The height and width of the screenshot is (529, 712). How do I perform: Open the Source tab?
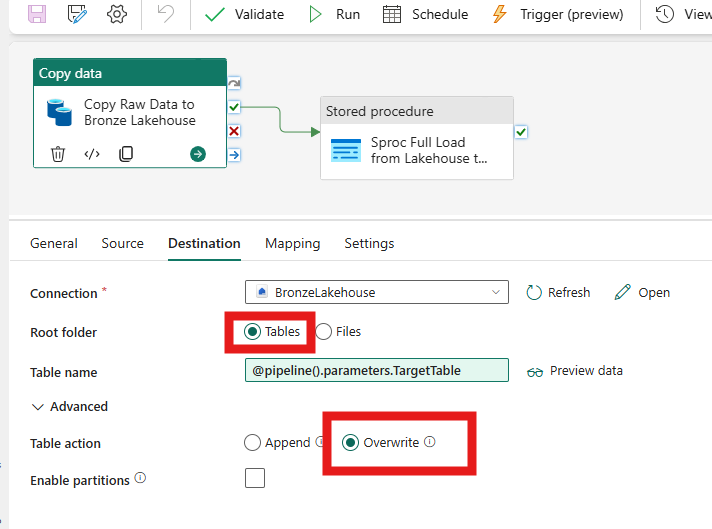coord(123,243)
